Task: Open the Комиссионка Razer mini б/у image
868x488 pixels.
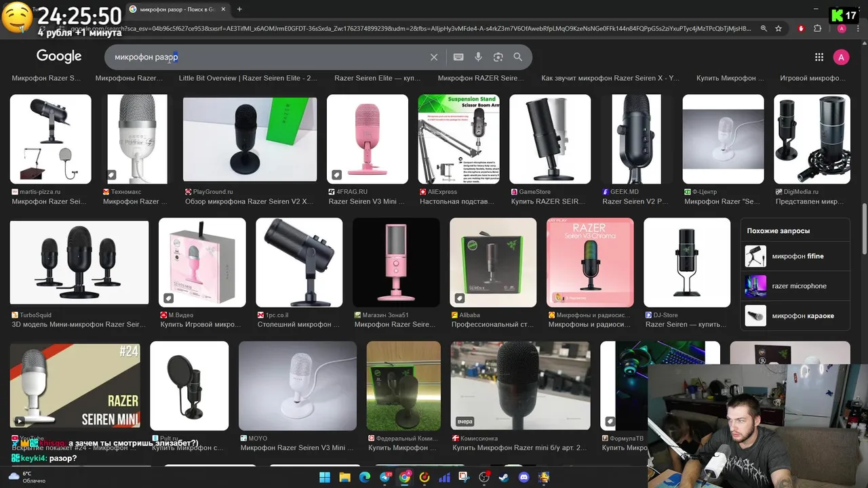Action: pos(520,386)
